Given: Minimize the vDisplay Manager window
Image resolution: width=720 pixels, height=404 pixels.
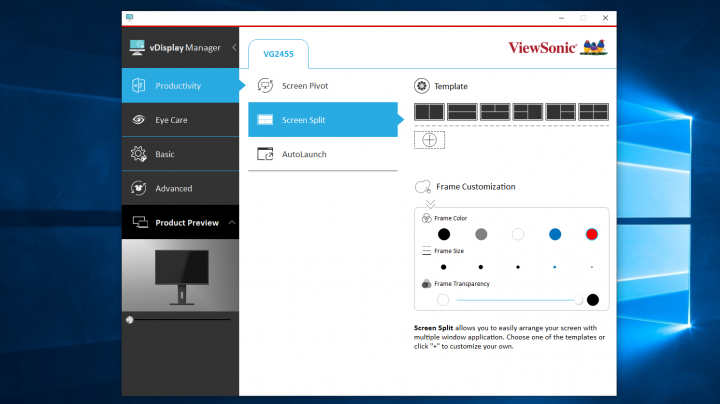Looking at the screenshot, I should 561,18.
